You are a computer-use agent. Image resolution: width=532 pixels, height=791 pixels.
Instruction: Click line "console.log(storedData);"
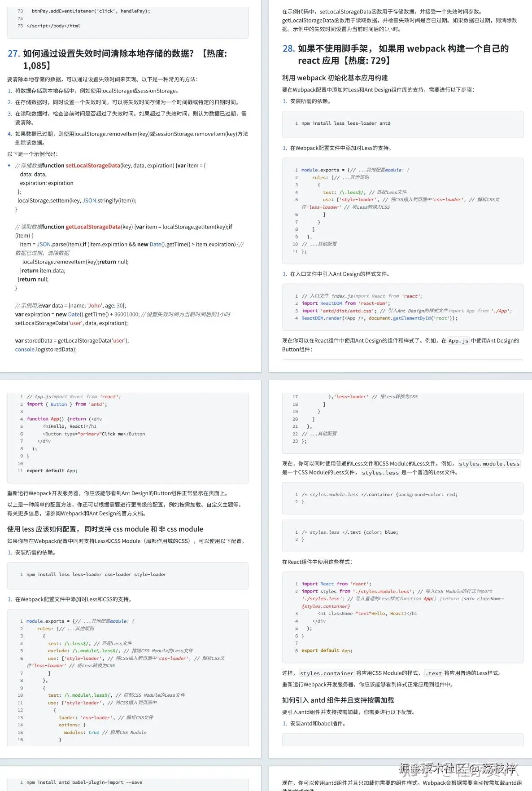[x=46, y=349]
